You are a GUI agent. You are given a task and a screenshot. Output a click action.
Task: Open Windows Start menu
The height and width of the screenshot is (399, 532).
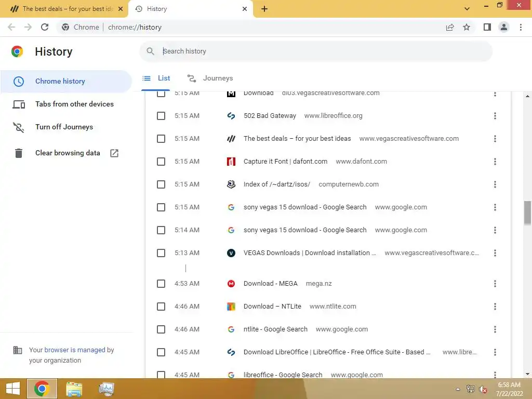point(13,389)
